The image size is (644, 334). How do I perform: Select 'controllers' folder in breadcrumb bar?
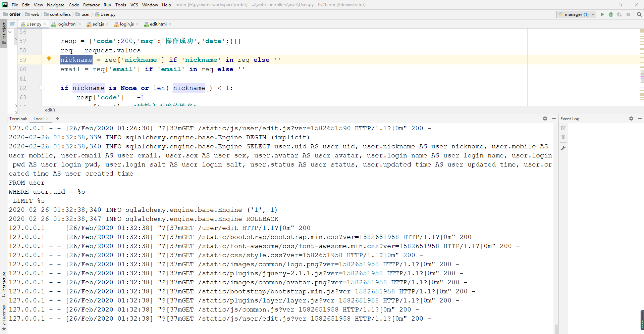57,14
